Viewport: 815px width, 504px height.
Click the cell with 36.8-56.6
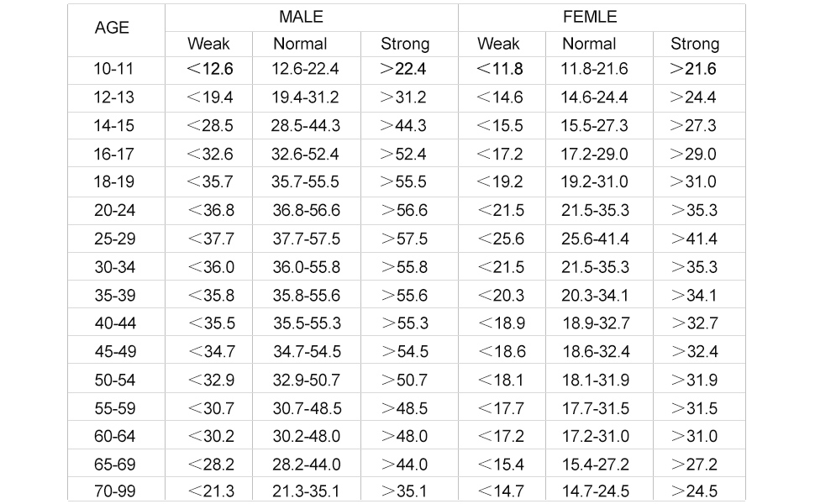click(306, 211)
